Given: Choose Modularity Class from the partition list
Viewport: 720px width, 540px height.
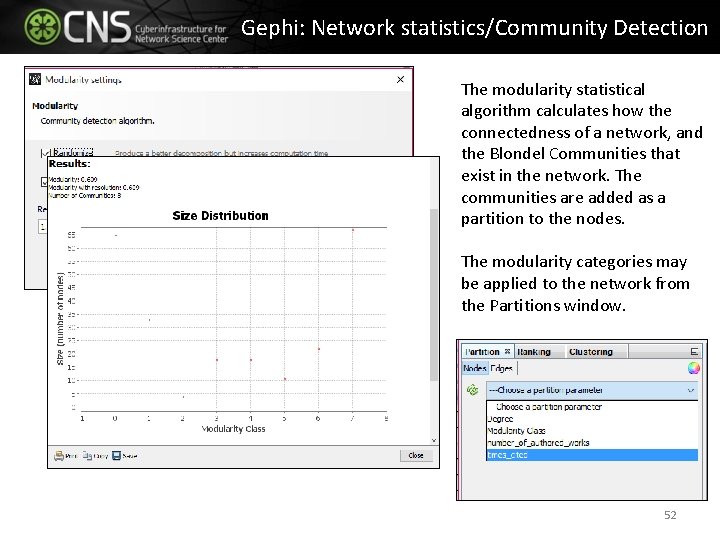Looking at the screenshot, I should tap(592, 431).
